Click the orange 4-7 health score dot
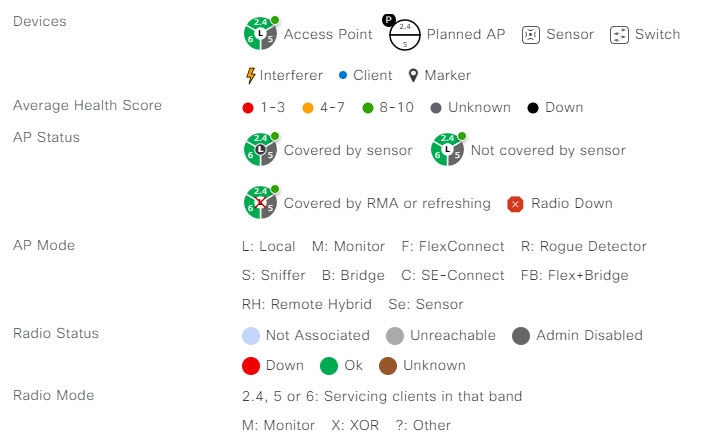The height and width of the screenshot is (446, 720). tap(308, 108)
